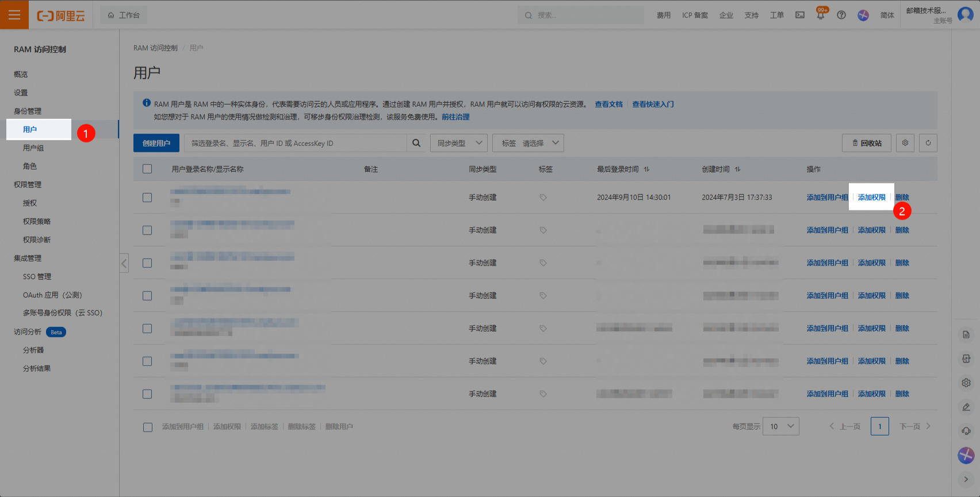Open the feedback edit icon in right toolbar
Image resolution: width=980 pixels, height=497 pixels.
pos(966,407)
